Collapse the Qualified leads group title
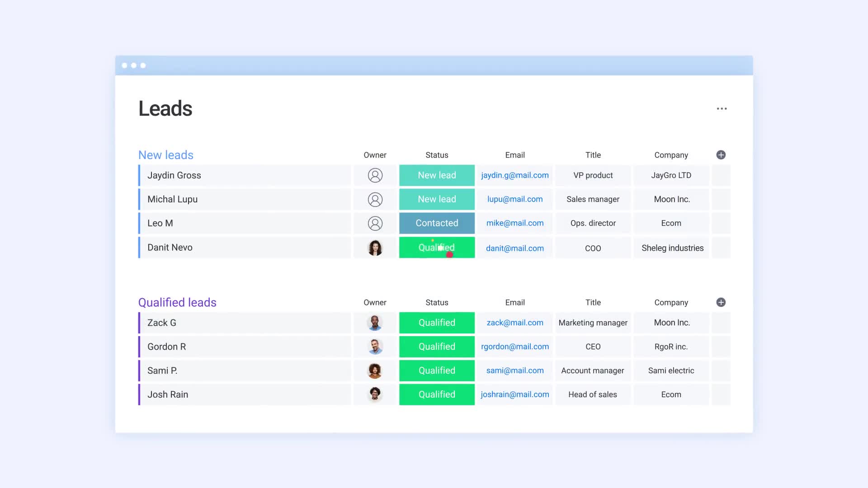Screen dimensions: 868x488 point(177,302)
